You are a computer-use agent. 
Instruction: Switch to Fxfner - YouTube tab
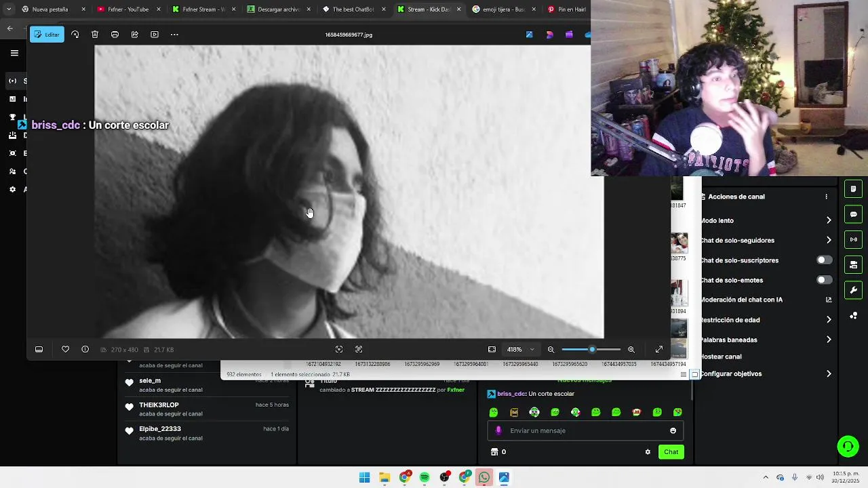pyautogui.click(x=128, y=9)
